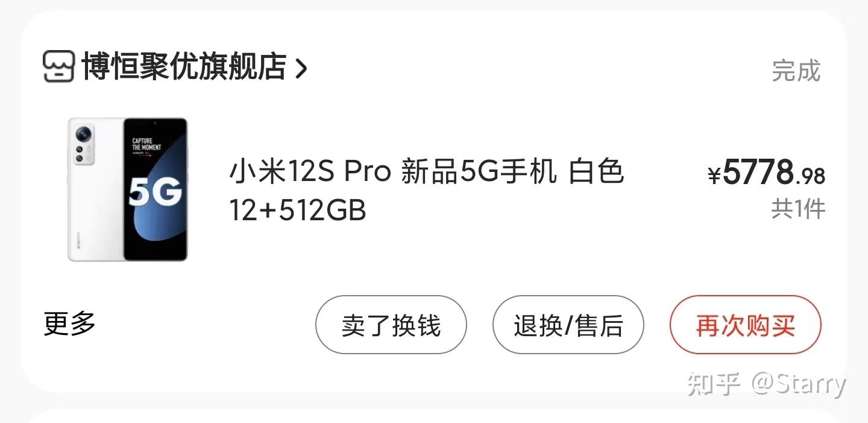Tap the store face icon beside 博恒聚优旗舰店
This screenshot has height=423, width=868.
[x=58, y=66]
